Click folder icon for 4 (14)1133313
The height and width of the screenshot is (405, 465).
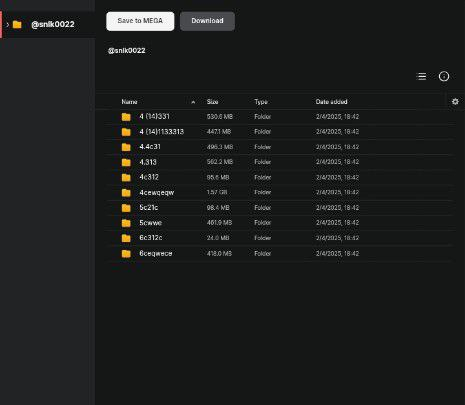(126, 132)
